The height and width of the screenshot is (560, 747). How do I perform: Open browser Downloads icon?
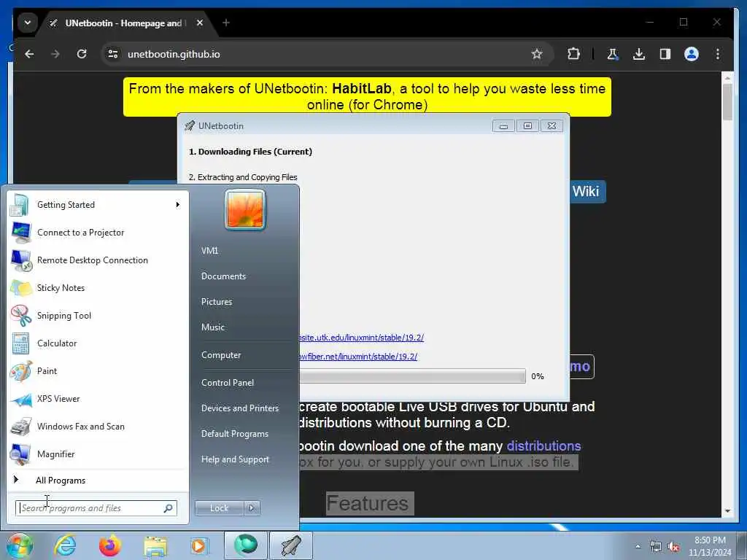coord(639,54)
